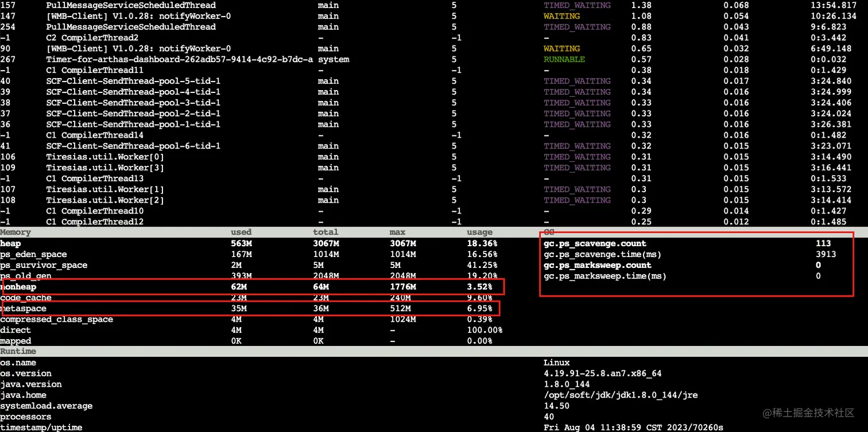Click the metaspace max value '512M'
Viewport: 868px width, 432px height.
pos(400,309)
